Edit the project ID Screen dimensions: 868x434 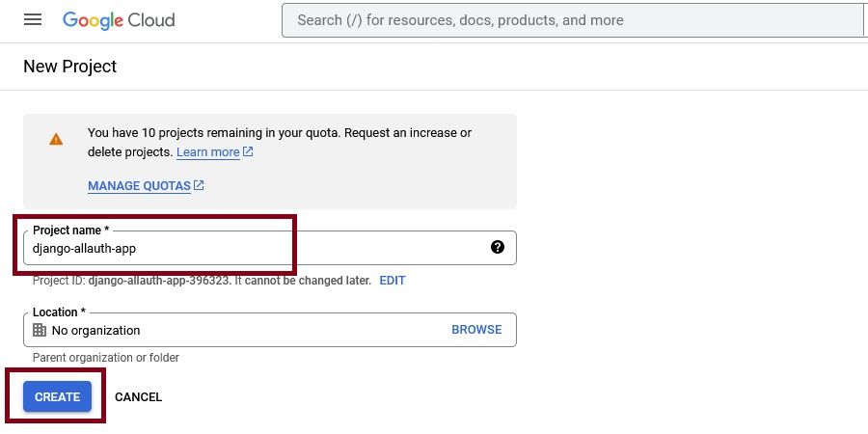click(x=392, y=281)
